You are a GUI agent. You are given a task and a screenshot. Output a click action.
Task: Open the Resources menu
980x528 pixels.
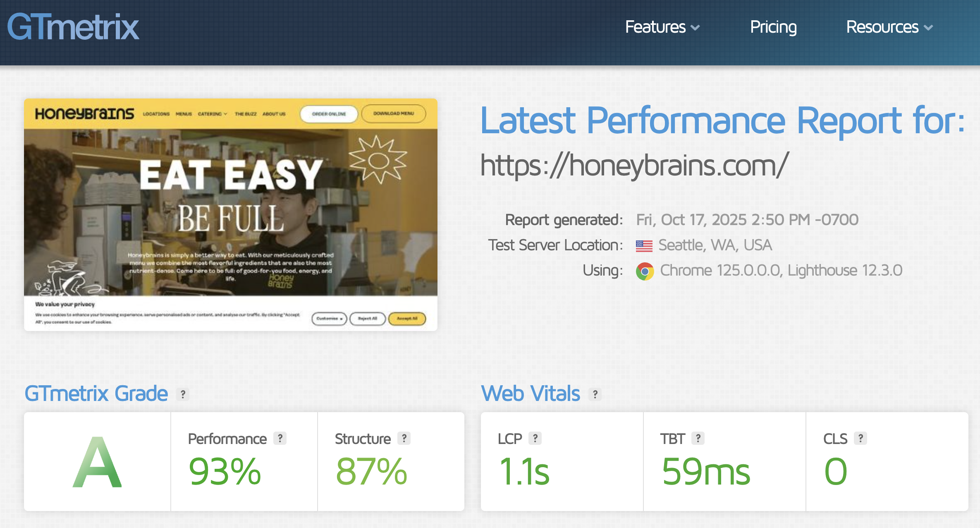pos(882,27)
